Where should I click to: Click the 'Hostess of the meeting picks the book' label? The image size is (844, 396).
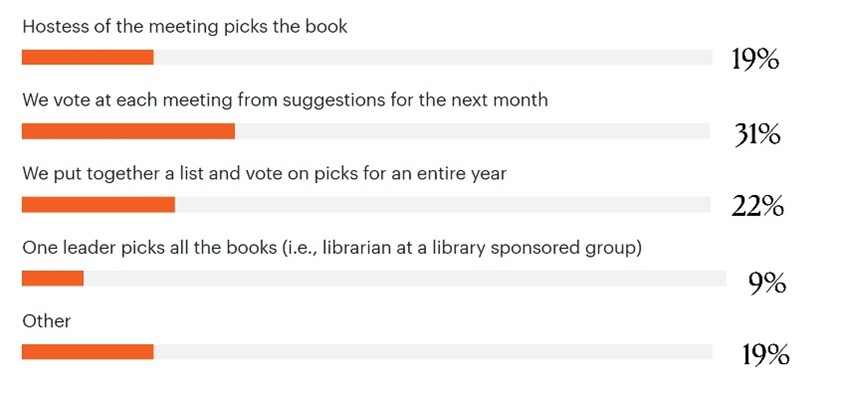(185, 26)
